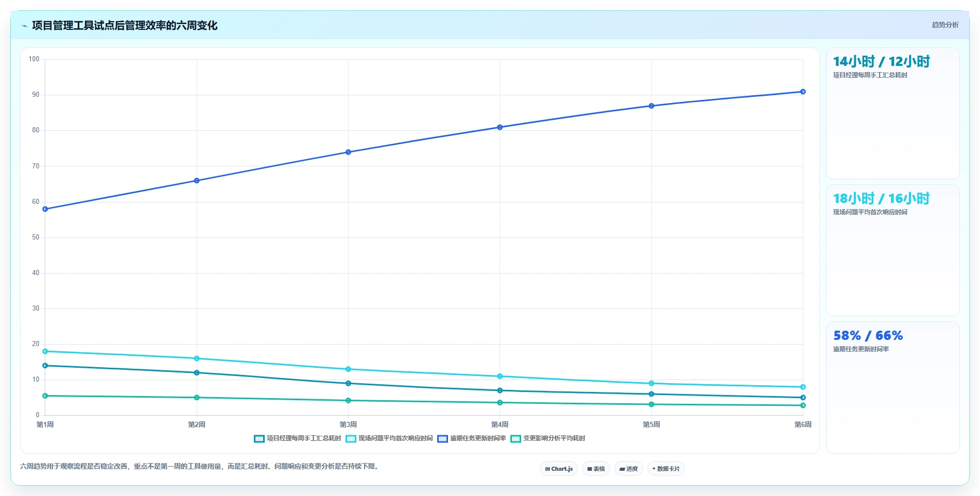Click the dark teal line point at 第4周
Viewport: 980px width, 496px height.
pyautogui.click(x=500, y=390)
